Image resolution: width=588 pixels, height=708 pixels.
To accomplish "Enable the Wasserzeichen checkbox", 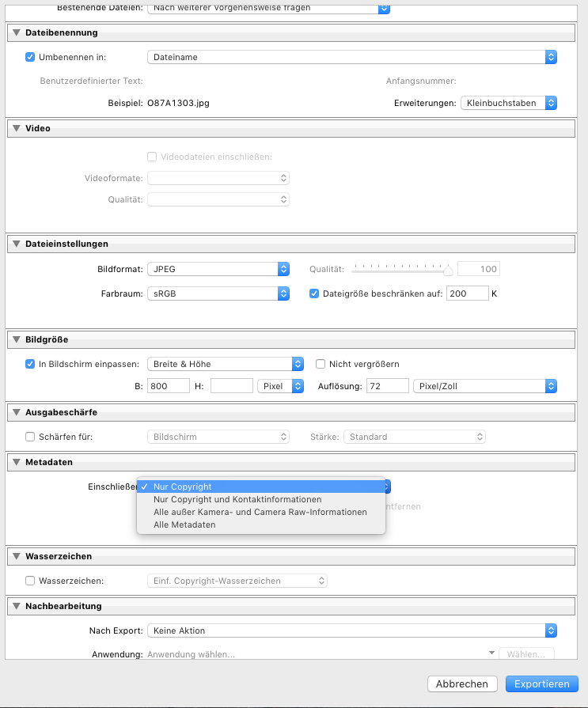I will pyautogui.click(x=31, y=581).
